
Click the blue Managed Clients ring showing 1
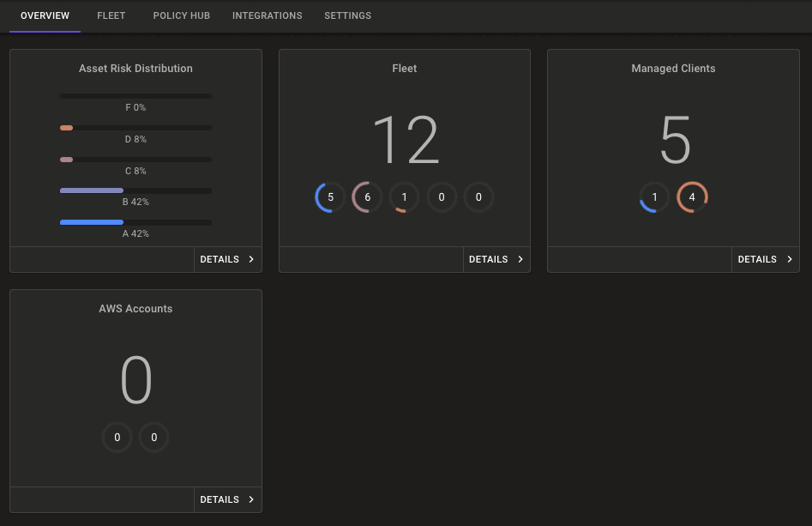click(x=655, y=197)
